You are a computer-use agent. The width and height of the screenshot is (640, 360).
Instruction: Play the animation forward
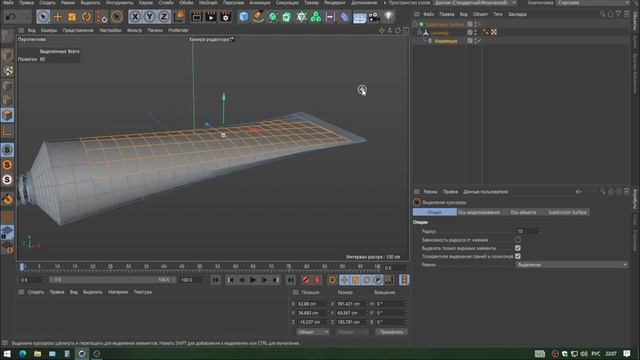(x=253, y=280)
